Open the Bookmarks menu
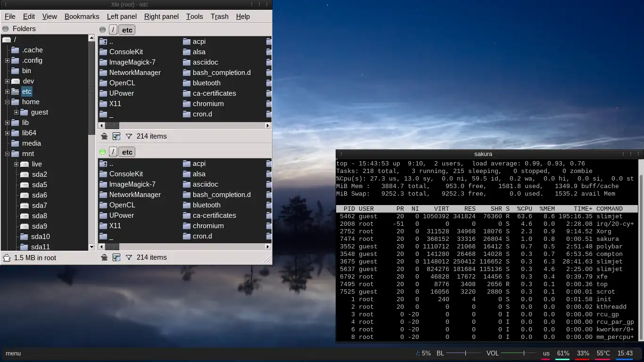 click(82, 16)
